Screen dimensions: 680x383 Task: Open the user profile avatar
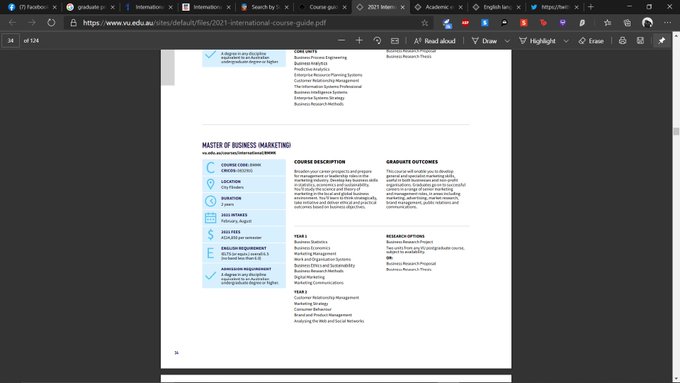click(x=647, y=23)
